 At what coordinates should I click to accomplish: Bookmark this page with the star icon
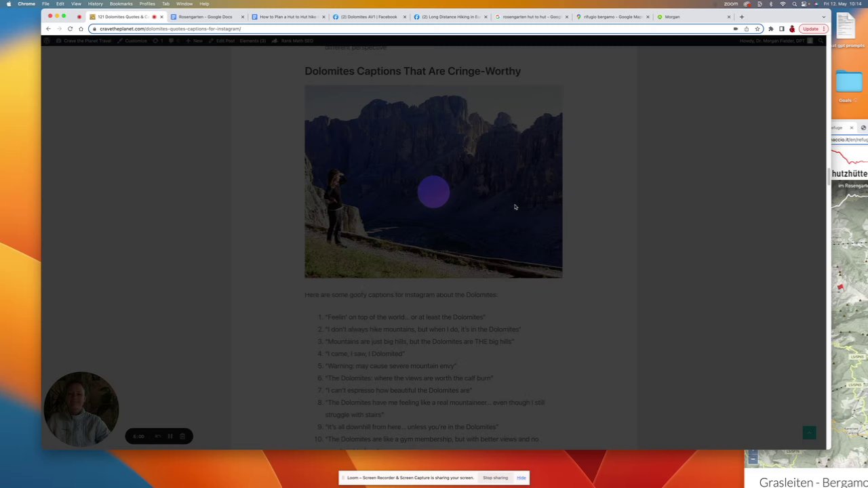click(757, 28)
